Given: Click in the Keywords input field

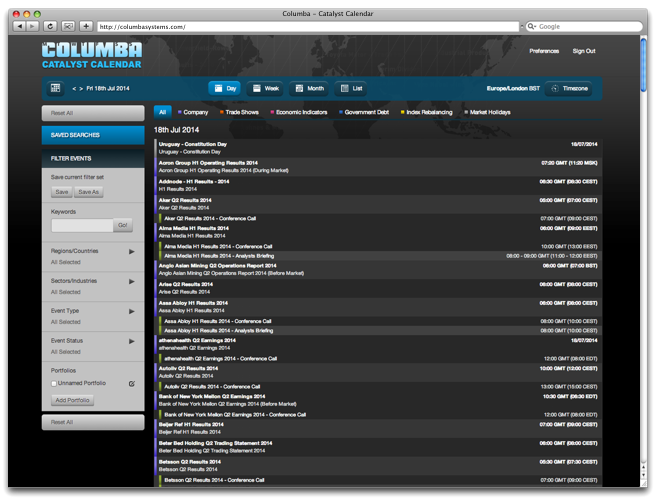Looking at the screenshot, I should coord(82,225).
